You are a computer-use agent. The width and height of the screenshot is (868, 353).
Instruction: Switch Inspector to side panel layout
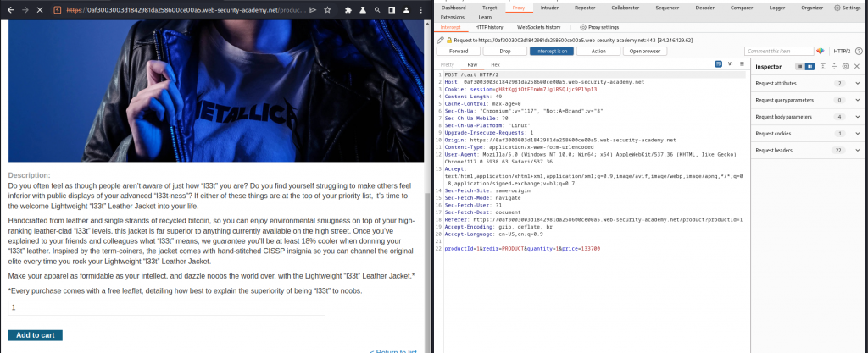(810, 66)
